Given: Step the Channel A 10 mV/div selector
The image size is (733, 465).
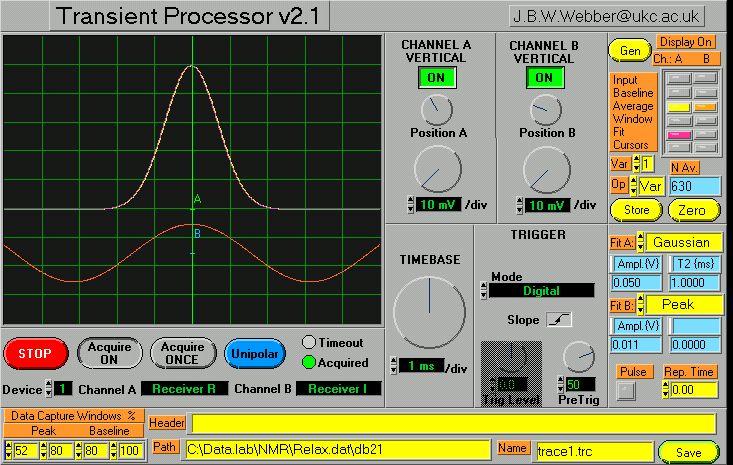Looking at the screenshot, I should 411,205.
